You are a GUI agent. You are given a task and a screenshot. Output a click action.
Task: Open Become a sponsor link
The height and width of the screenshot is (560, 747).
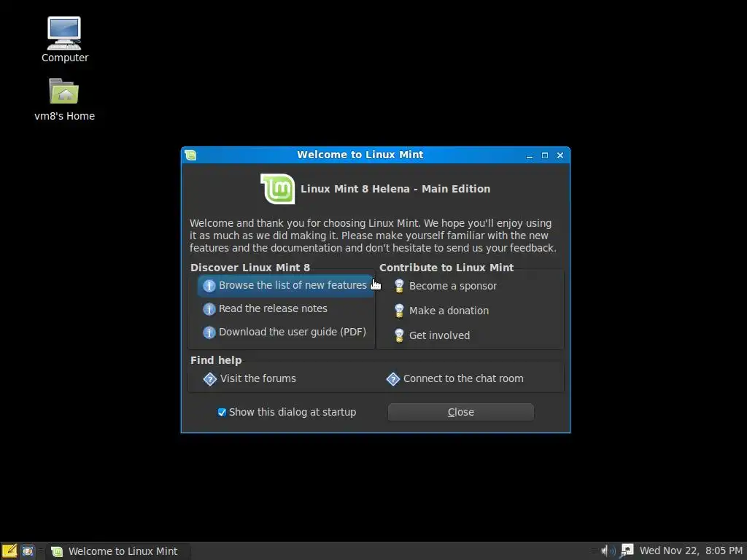[x=446, y=286]
